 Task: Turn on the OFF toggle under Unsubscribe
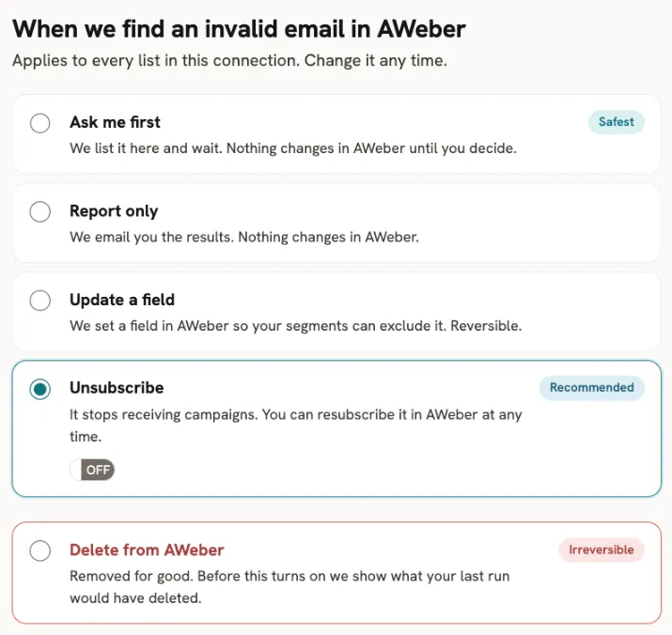click(x=92, y=470)
